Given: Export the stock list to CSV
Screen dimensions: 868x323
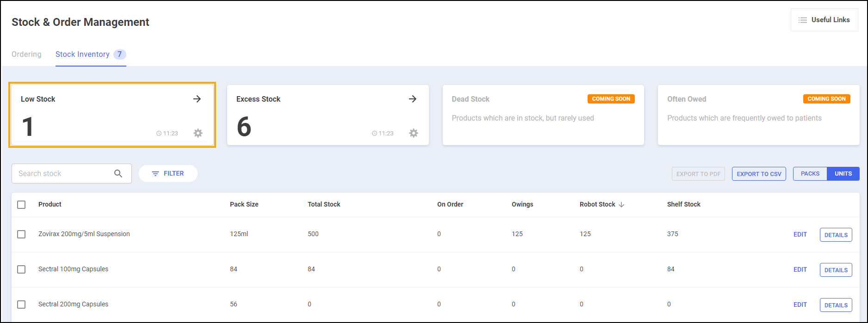Looking at the screenshot, I should [759, 174].
